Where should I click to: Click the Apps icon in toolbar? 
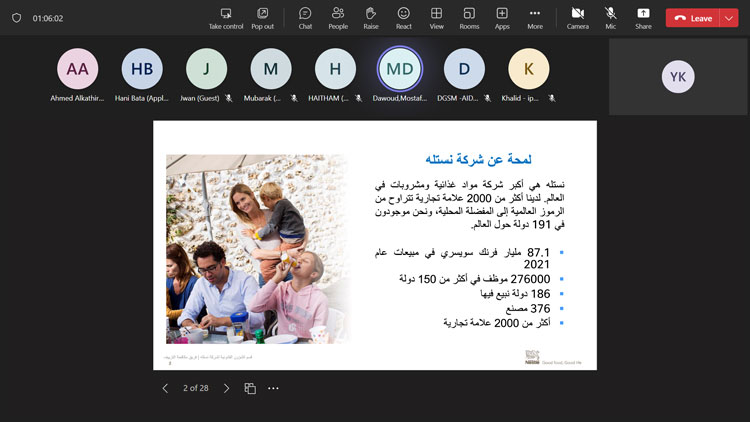click(502, 17)
